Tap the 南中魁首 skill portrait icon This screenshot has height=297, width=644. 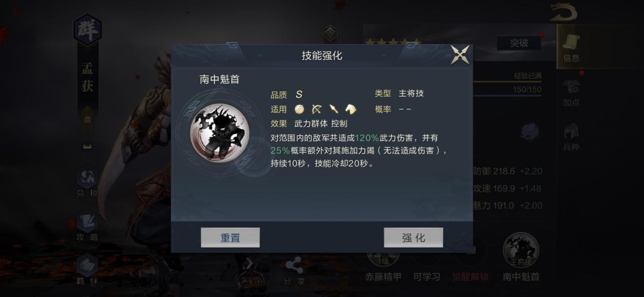[x=220, y=133]
